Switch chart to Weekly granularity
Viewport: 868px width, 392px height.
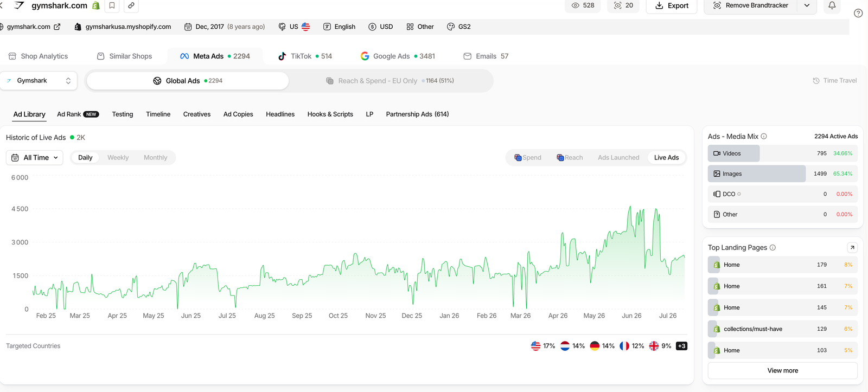click(118, 158)
